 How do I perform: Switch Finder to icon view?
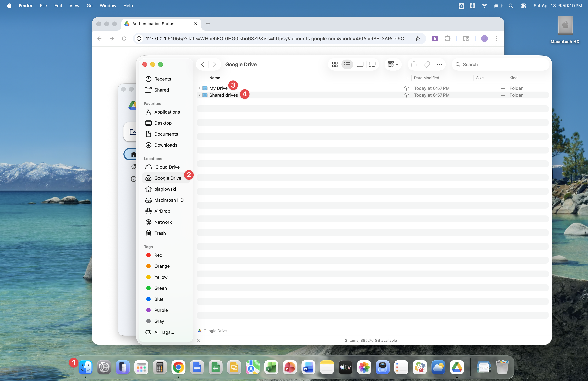click(335, 65)
